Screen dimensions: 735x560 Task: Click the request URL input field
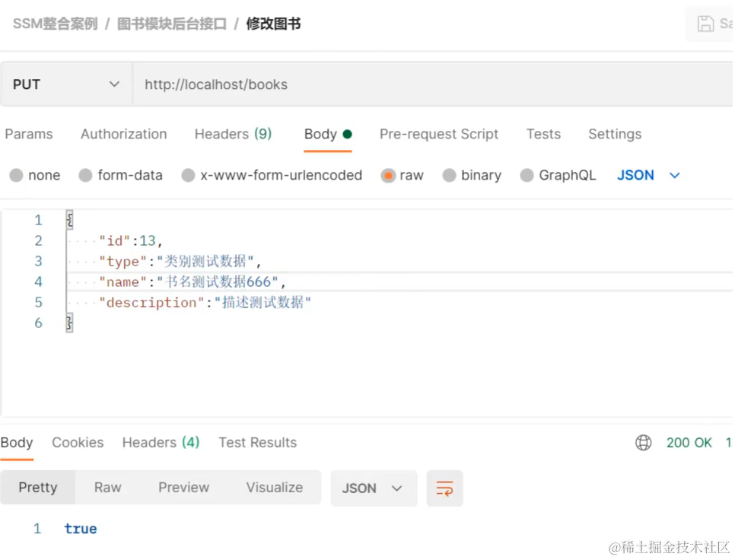pyautogui.click(x=433, y=84)
